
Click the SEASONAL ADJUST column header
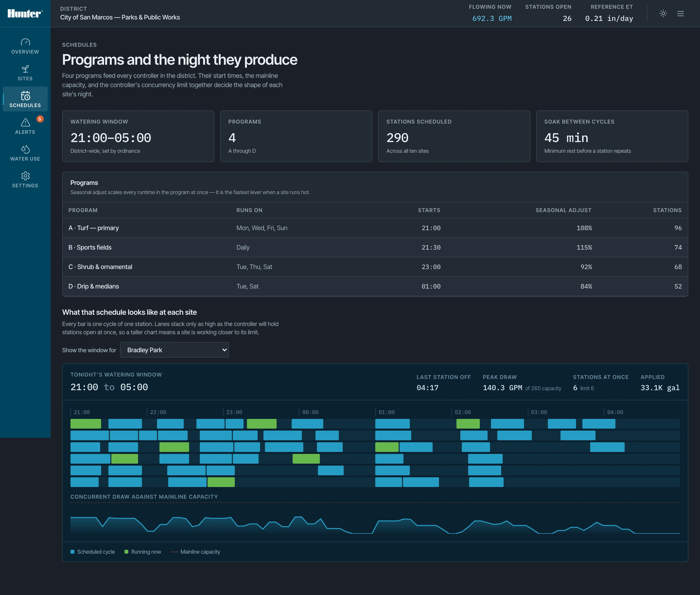point(563,210)
